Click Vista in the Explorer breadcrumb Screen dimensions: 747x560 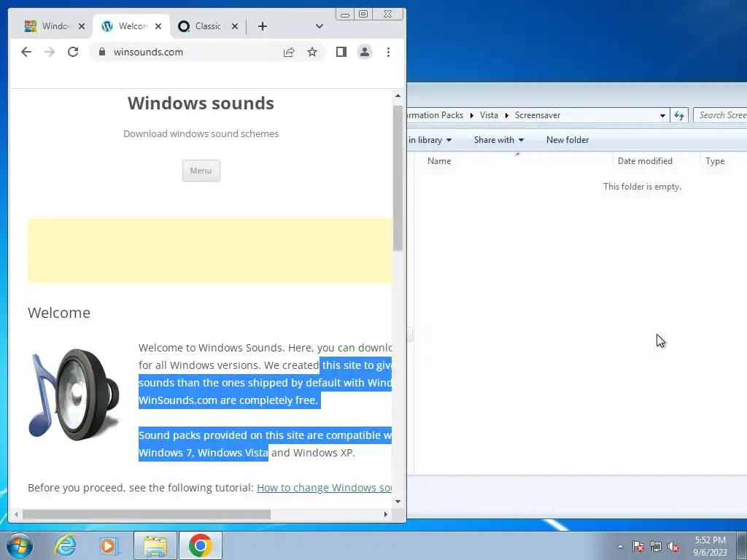[x=489, y=115]
